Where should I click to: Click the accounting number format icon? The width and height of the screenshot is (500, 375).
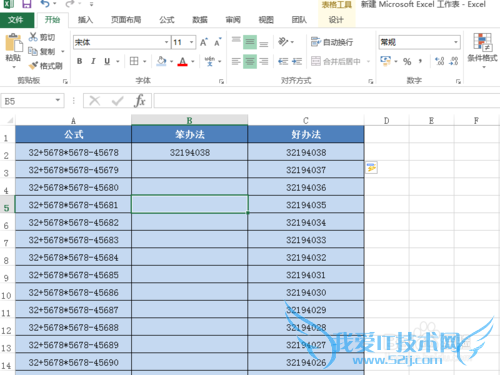[x=385, y=61]
